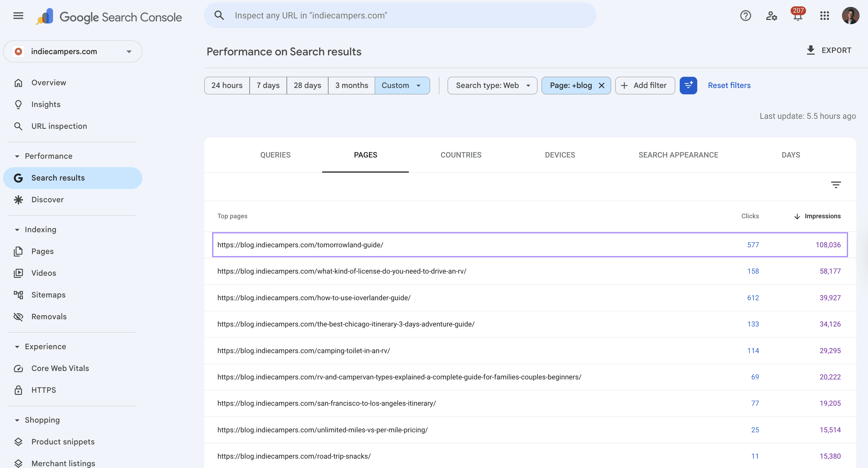
Task: Sort by the Clicks column header
Action: tap(750, 216)
